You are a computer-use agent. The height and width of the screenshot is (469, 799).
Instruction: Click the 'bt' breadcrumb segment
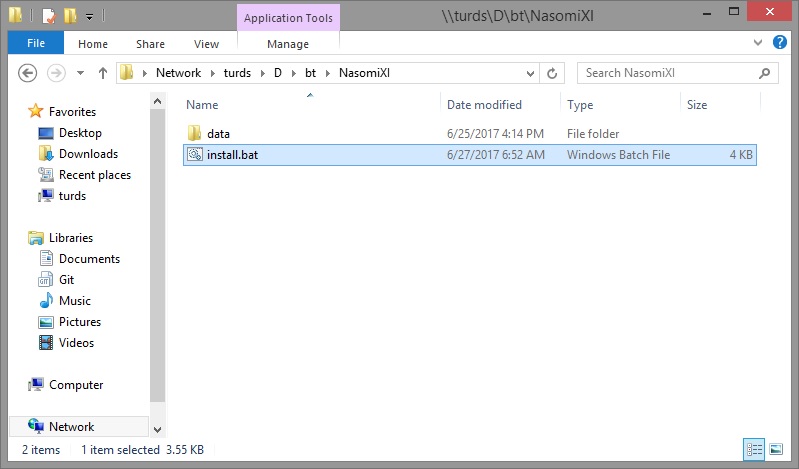pyautogui.click(x=310, y=73)
